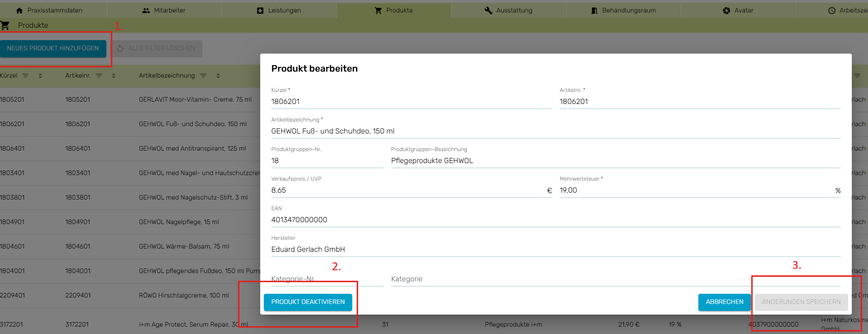
Task: Click the reset icon in Alle Filter löschen
Action: (120, 48)
